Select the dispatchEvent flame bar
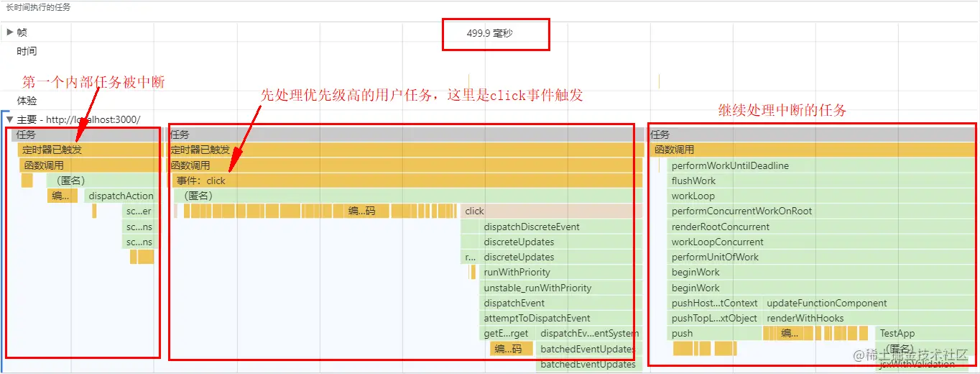 pos(560,303)
